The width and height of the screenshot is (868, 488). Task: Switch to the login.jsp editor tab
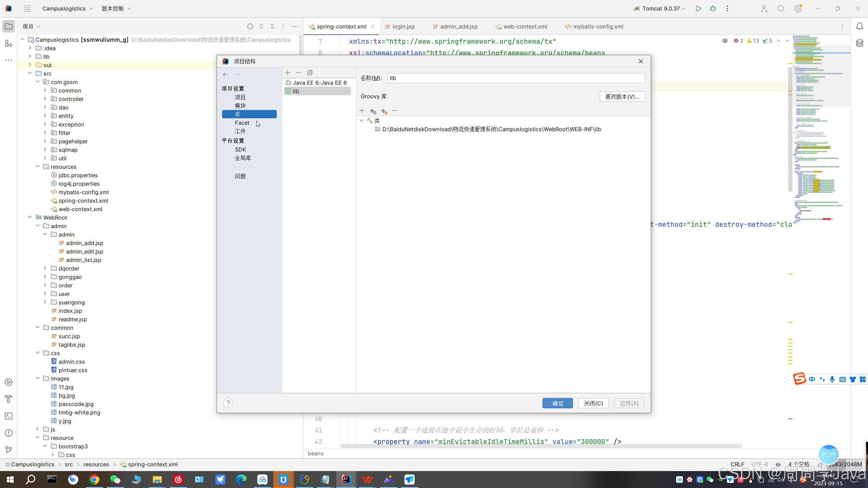[x=403, y=26]
